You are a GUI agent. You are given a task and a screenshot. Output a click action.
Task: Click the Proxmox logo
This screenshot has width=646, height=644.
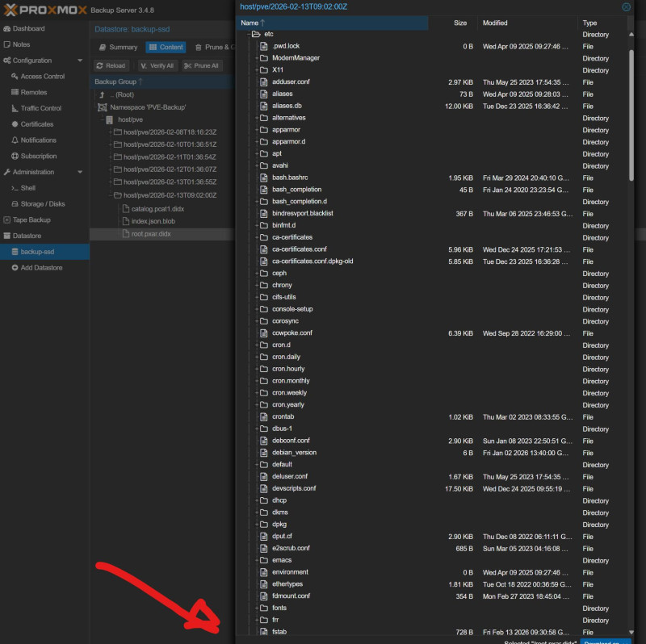[45, 10]
